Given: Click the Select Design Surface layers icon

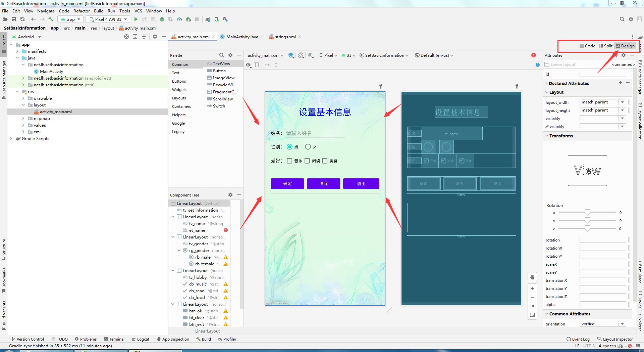Looking at the screenshot, I should pos(291,55).
